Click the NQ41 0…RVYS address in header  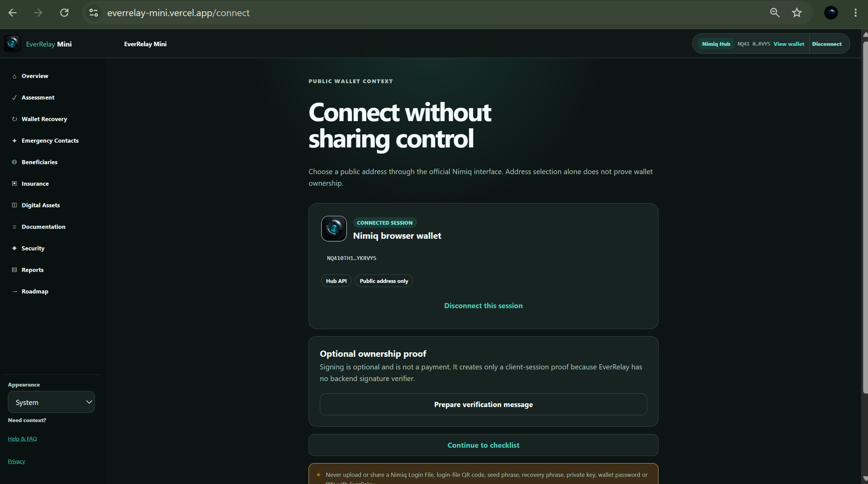click(754, 44)
